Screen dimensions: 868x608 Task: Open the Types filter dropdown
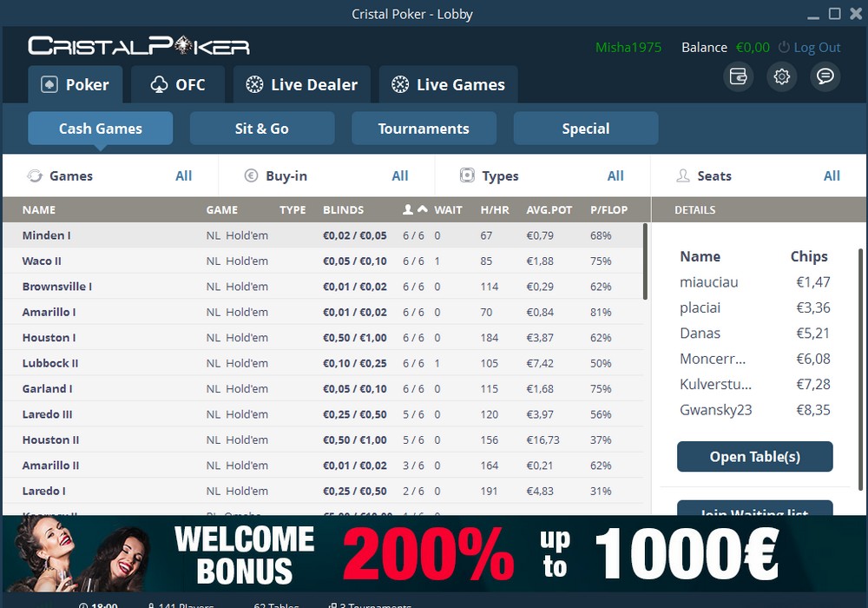(615, 175)
